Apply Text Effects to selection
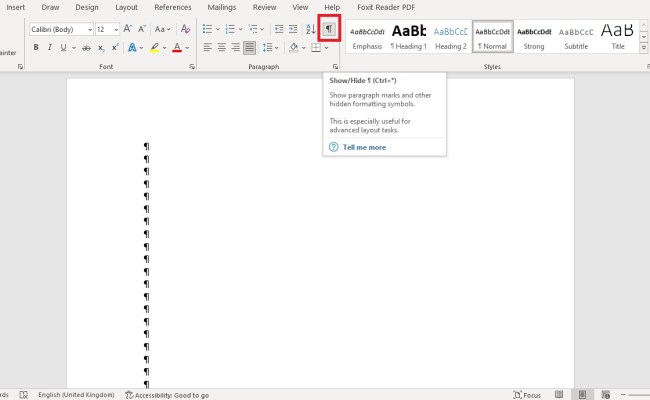Screen dimensions: 650x400 132,48
